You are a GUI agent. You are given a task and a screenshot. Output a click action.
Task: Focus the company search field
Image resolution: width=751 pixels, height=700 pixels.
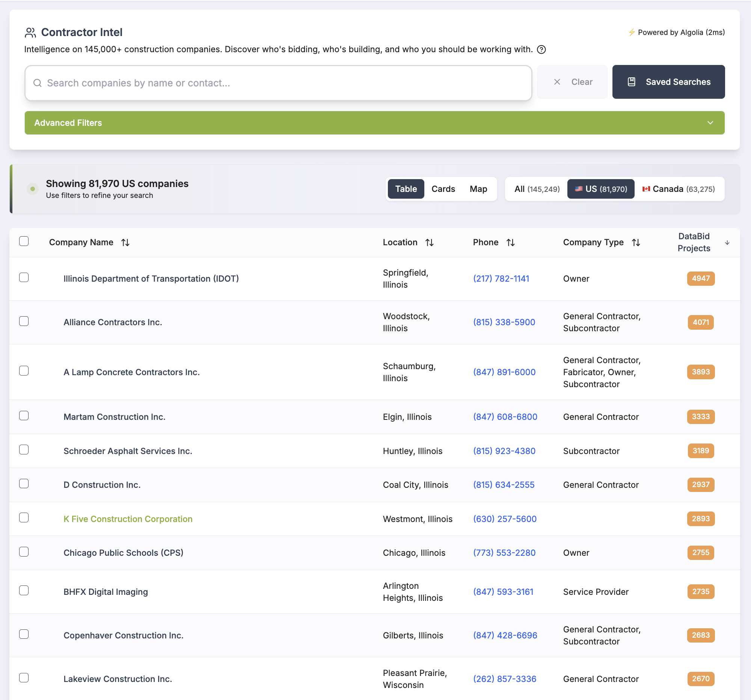tap(278, 83)
